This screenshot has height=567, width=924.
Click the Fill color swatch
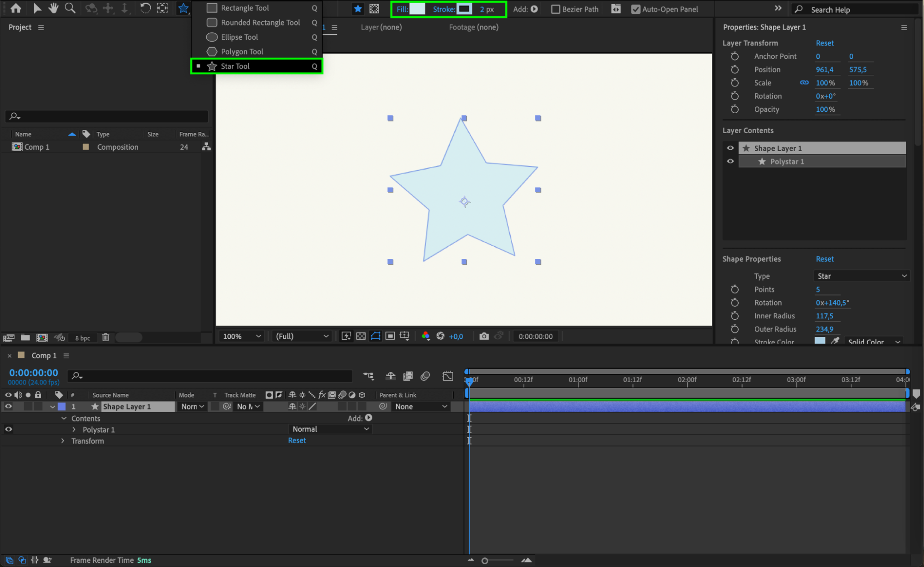[x=417, y=9]
